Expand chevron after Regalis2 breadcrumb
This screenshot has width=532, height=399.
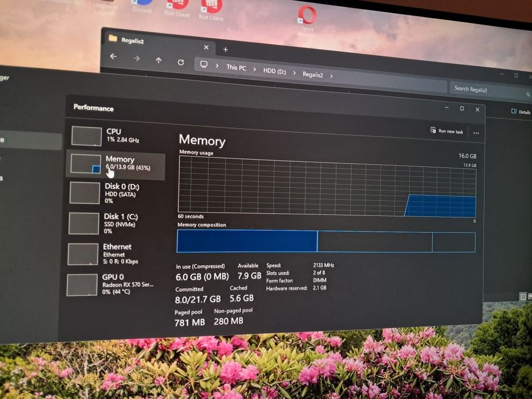(x=331, y=76)
